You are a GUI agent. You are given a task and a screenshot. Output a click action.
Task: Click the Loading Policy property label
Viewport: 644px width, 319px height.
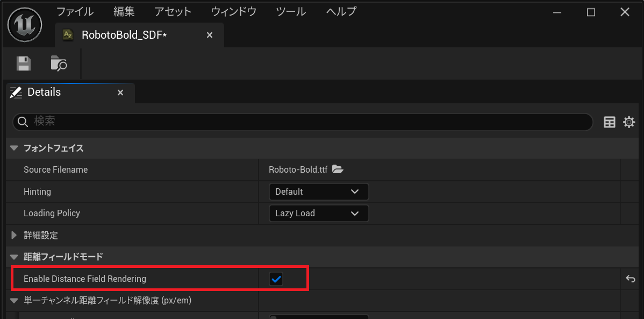(52, 214)
